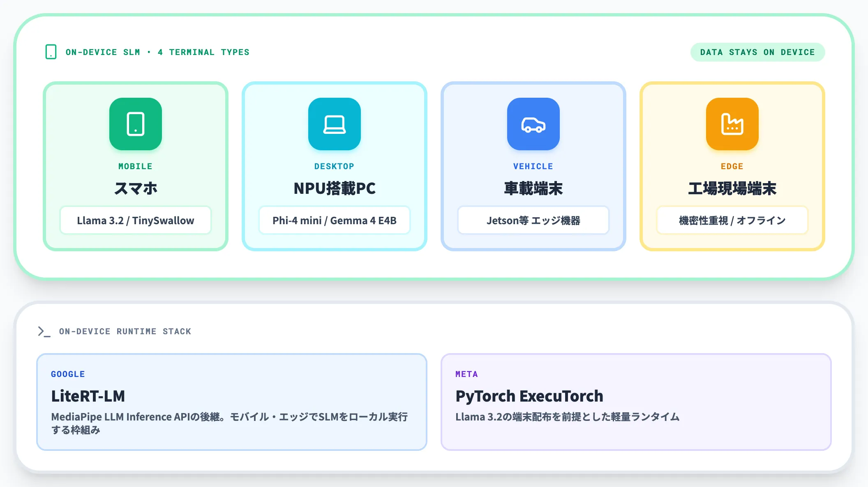Viewport: 868px width, 487px height.
Task: Click the DESKTOP label
Action: (335, 166)
